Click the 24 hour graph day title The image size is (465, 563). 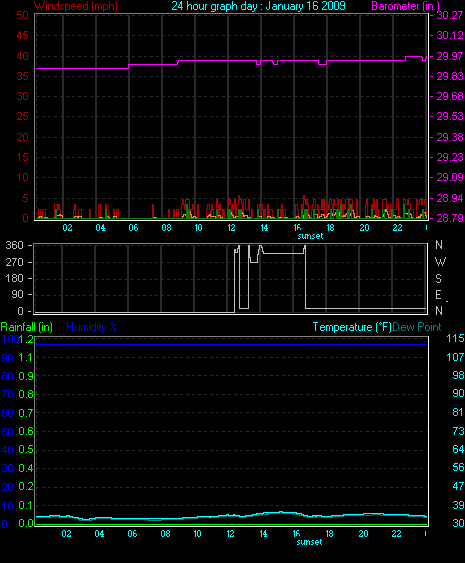coord(258,6)
